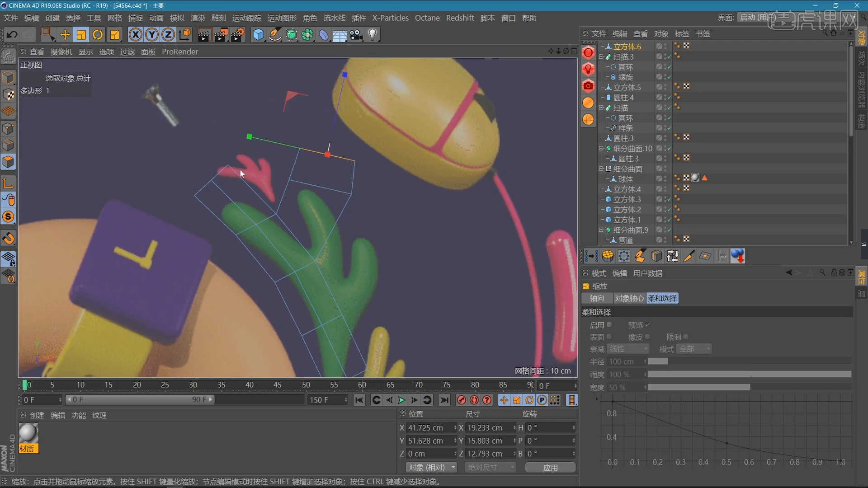Screen dimensions: 868x488
Task: Select the Move tool icon
Action: [x=65, y=35]
